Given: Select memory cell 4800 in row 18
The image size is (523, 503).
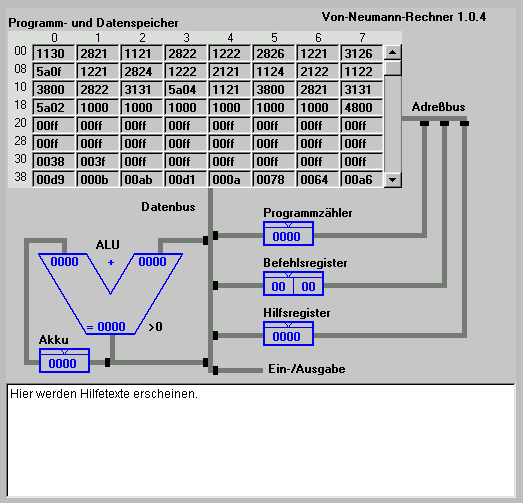Looking at the screenshot, I should [362, 107].
